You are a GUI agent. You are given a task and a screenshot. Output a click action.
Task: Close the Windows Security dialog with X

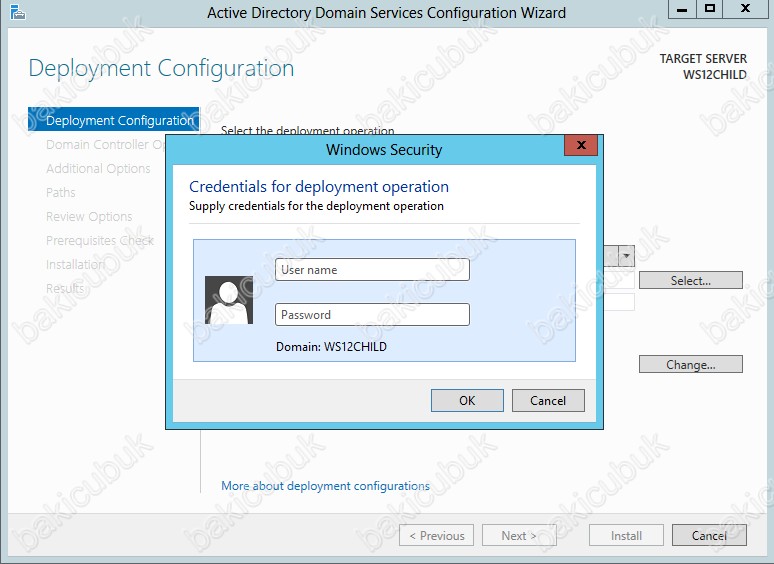click(x=581, y=145)
